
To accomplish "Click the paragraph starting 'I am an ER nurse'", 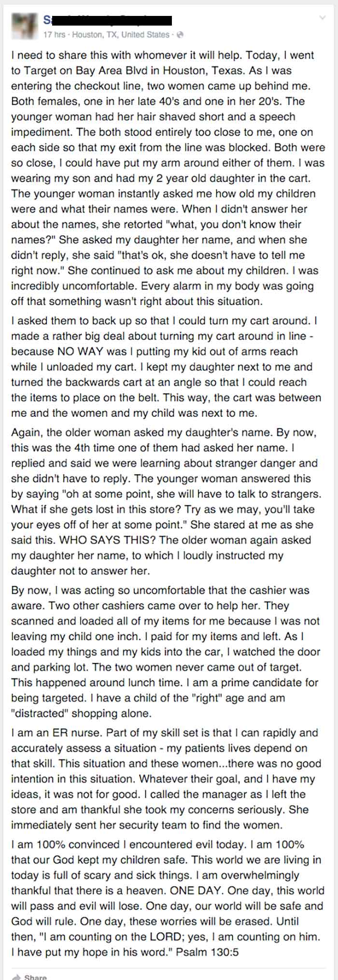I will 166,779.
